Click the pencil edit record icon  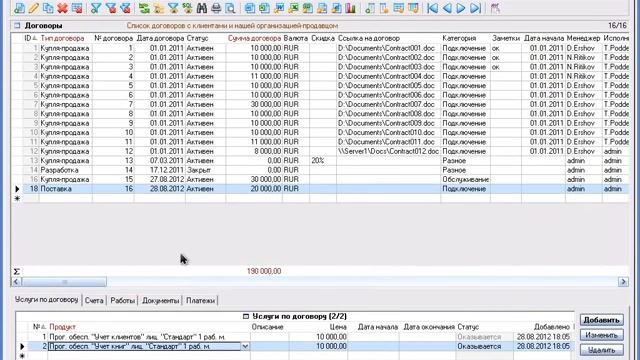tap(33, 8)
